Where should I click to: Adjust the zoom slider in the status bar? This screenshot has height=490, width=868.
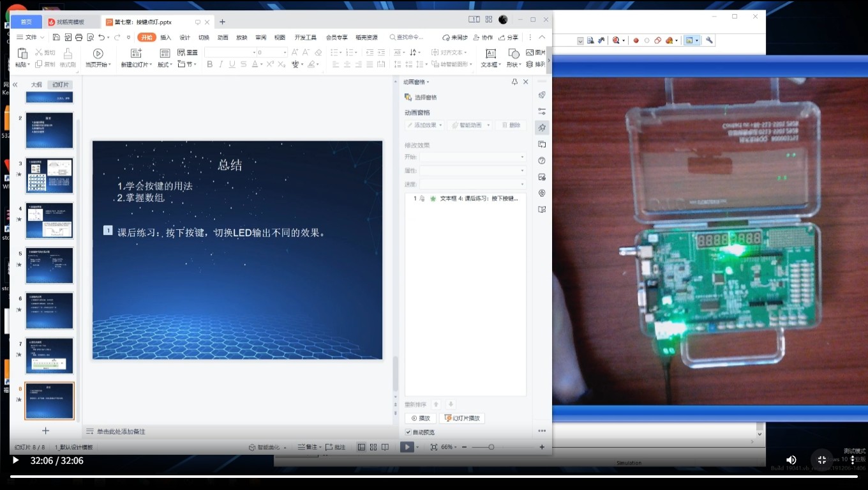491,447
